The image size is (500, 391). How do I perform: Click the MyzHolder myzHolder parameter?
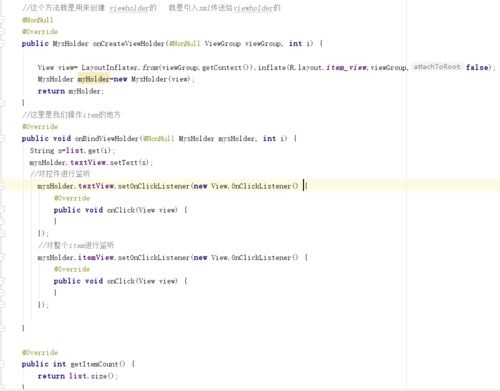[217, 139]
